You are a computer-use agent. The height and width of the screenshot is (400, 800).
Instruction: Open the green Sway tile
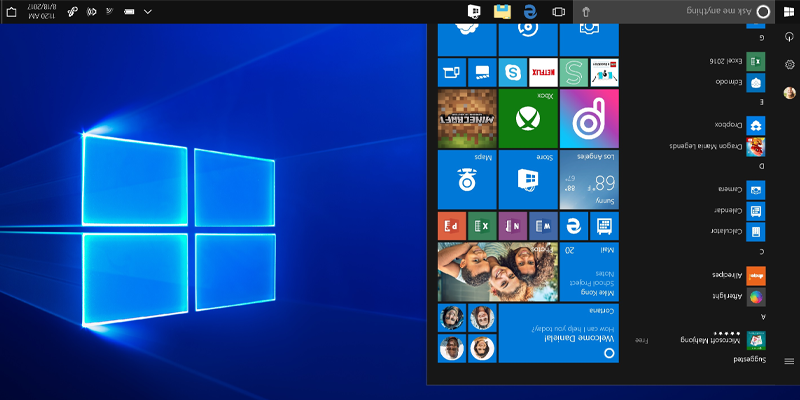pos(574,72)
